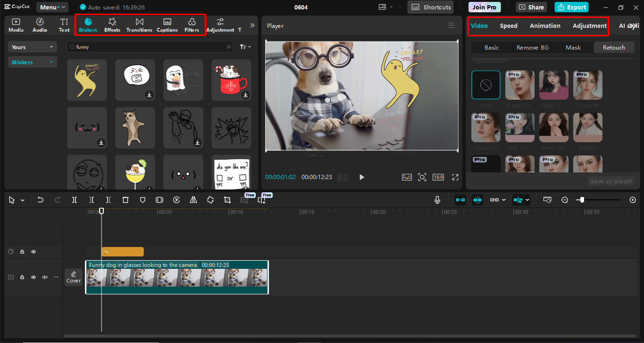This screenshot has width=644, height=343.
Task: Click the play button in Player
Action: [362, 177]
